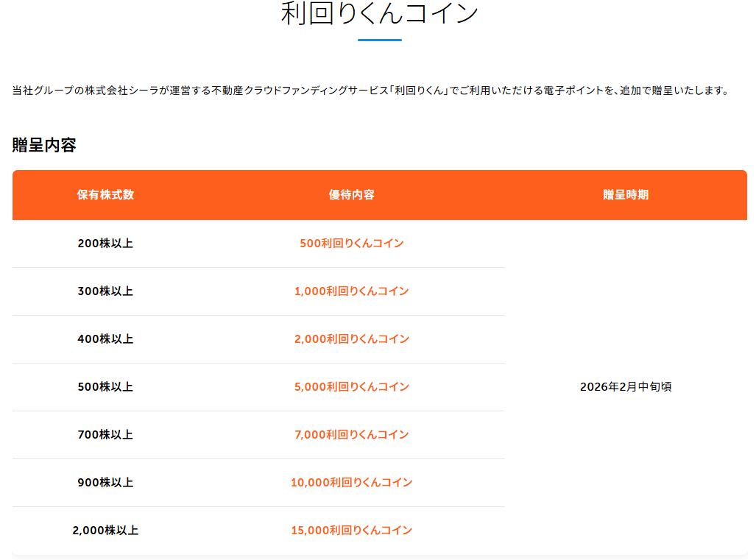Click the 500利回りくんコイン value

[351, 244]
